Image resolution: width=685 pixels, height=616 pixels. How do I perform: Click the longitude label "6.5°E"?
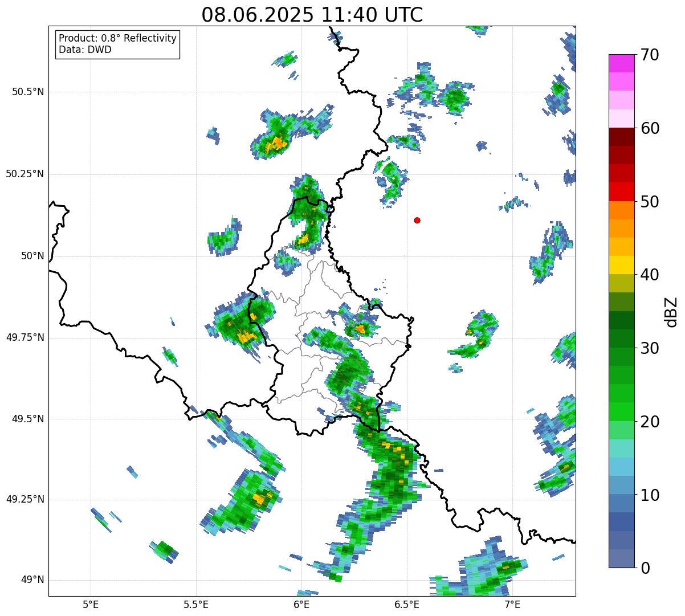point(407,605)
